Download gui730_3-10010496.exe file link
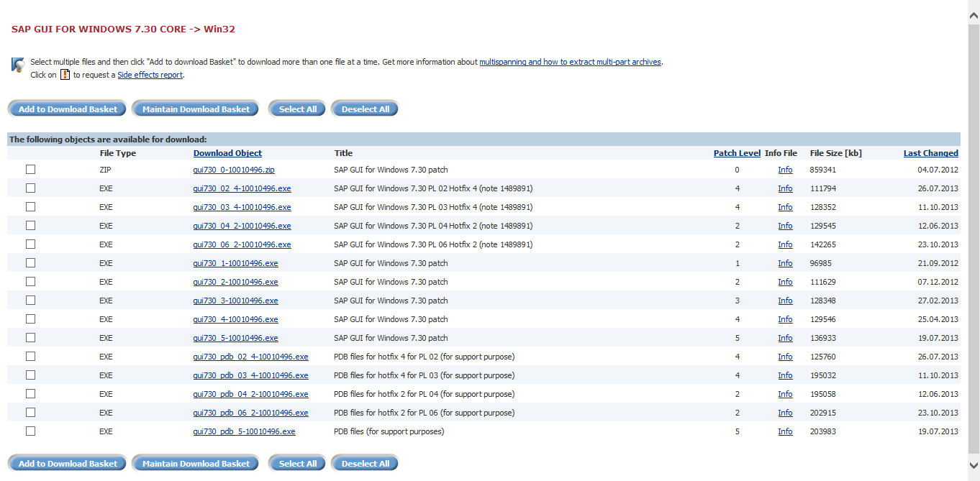980x481 pixels. click(x=236, y=301)
